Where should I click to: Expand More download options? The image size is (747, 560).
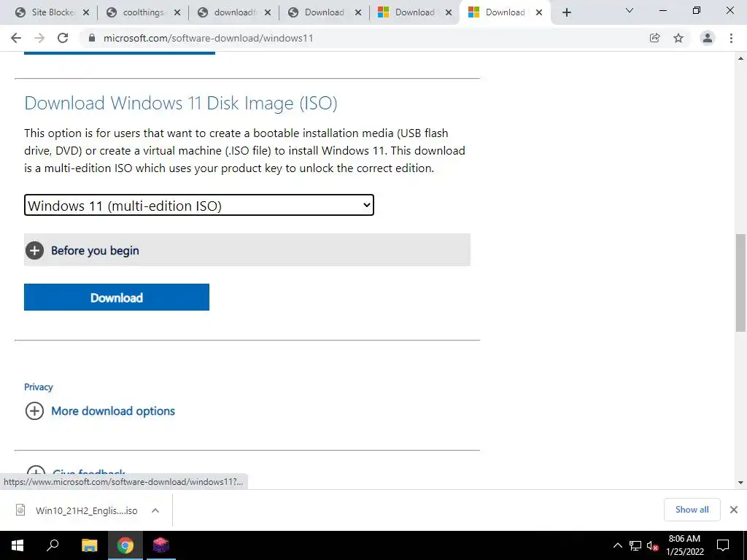pyautogui.click(x=113, y=411)
